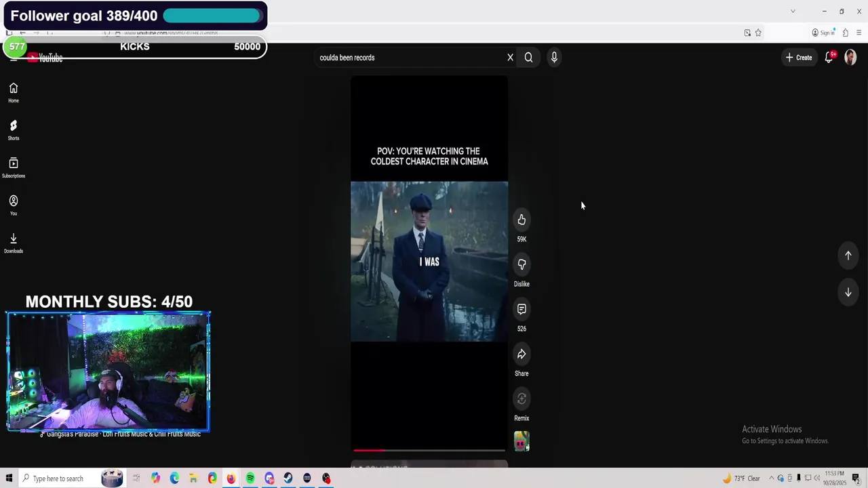Viewport: 868px width, 488px height.
Task: Seek using the Short's red progress bar
Action: coord(429,450)
